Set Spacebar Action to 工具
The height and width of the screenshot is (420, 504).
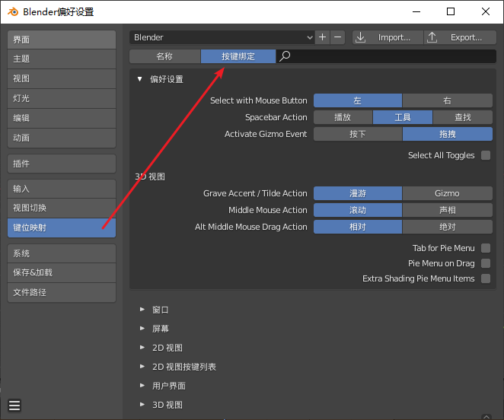[403, 117]
